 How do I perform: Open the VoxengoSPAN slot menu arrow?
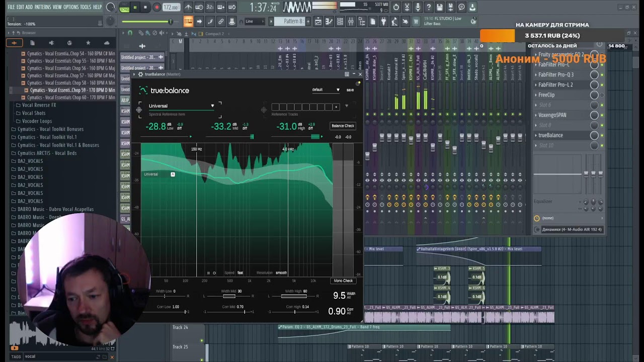(536, 115)
